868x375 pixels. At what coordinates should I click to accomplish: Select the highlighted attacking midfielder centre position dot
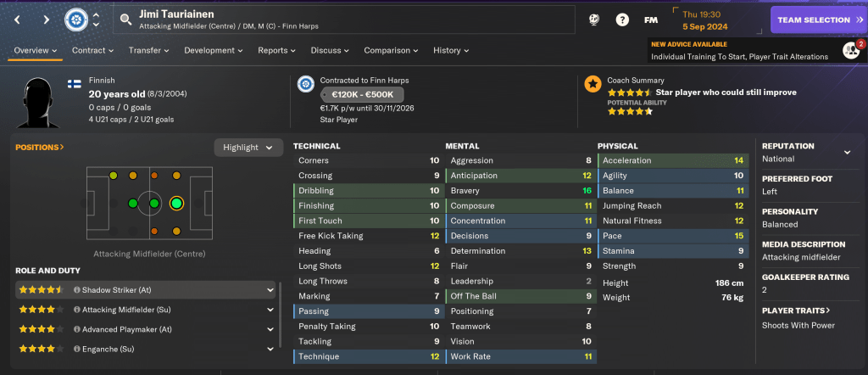point(176,204)
